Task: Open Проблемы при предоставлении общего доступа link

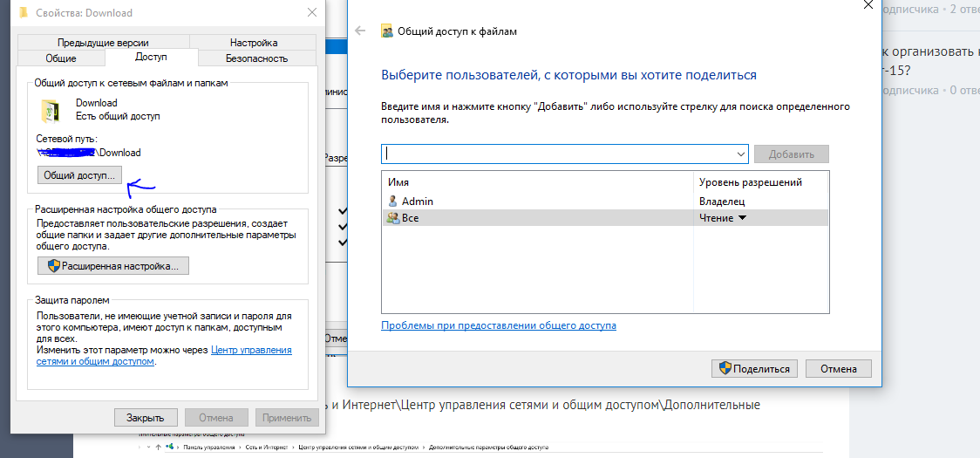Action: tap(499, 325)
